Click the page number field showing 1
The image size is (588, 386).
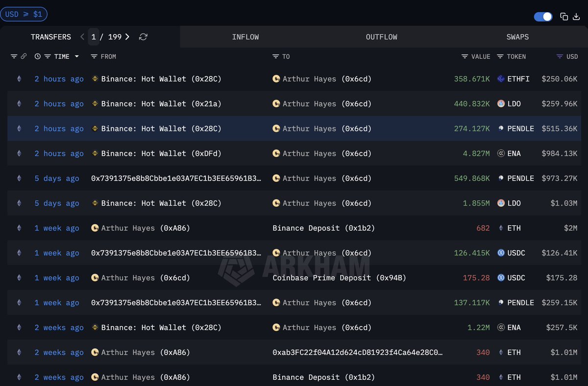94,37
